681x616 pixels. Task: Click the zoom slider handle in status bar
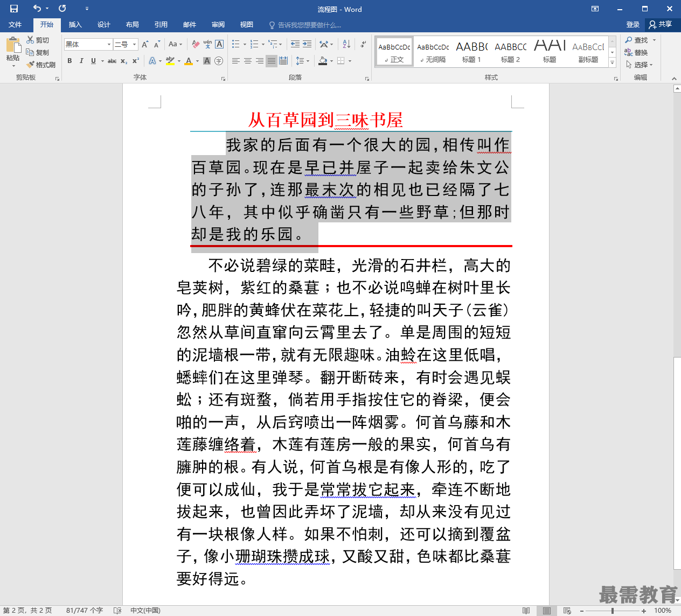(613, 611)
